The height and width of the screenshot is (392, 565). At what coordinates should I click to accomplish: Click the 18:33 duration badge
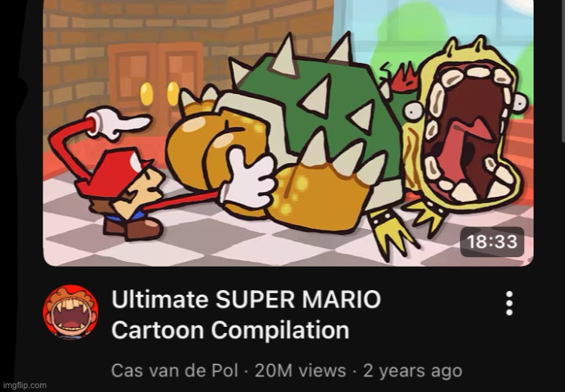(x=492, y=241)
